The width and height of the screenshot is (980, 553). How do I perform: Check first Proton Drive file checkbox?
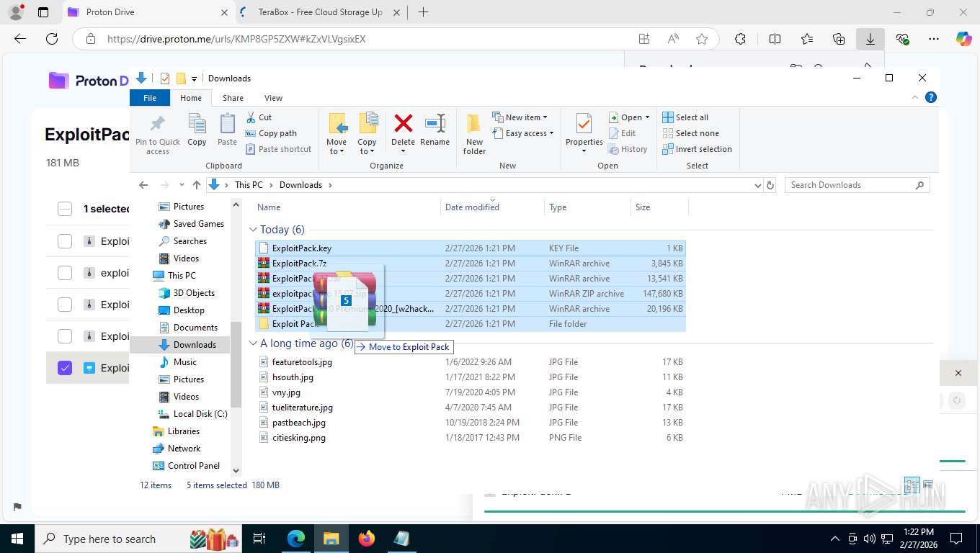[65, 241]
